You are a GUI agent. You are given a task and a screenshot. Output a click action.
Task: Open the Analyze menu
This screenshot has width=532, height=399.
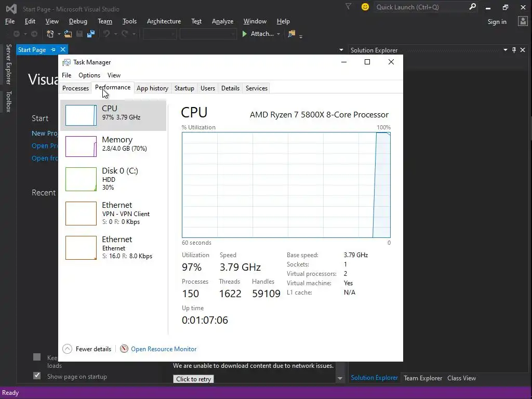[222, 21]
